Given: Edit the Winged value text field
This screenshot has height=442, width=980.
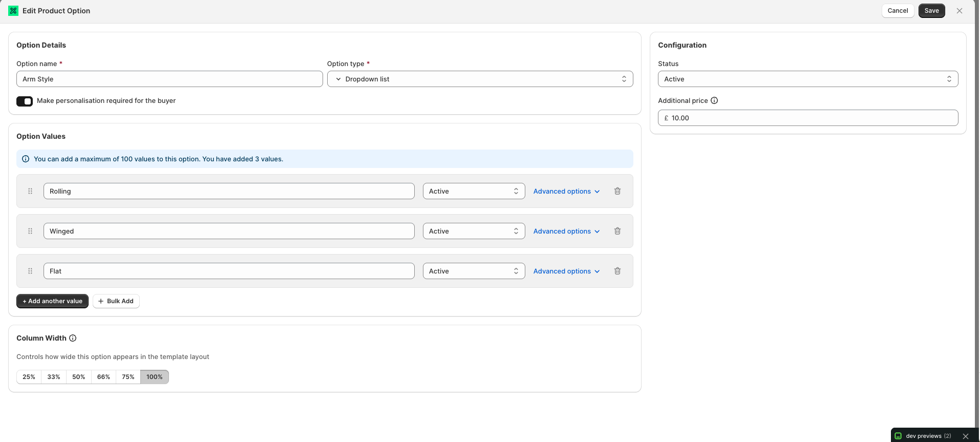Looking at the screenshot, I should [229, 231].
